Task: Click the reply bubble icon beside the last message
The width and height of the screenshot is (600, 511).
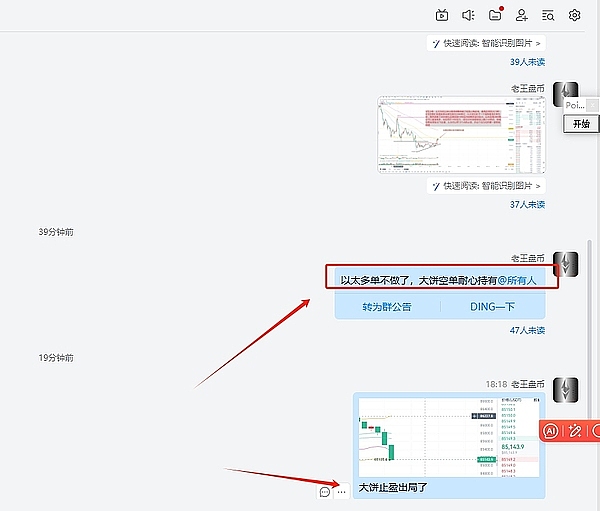Action: 325,492
